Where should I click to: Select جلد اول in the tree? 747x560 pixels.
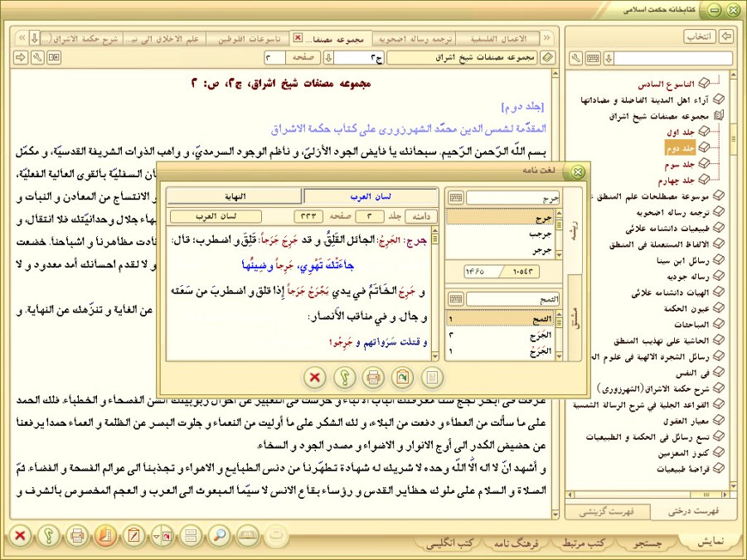pos(681,132)
